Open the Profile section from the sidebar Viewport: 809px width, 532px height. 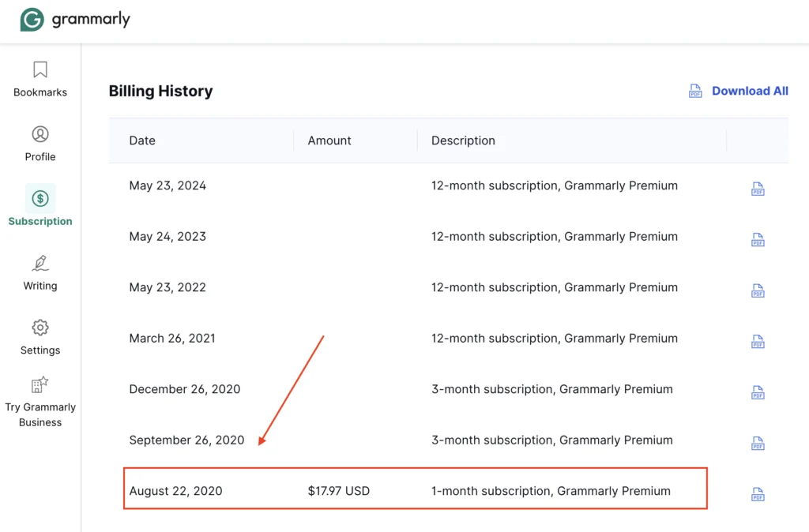(40, 134)
